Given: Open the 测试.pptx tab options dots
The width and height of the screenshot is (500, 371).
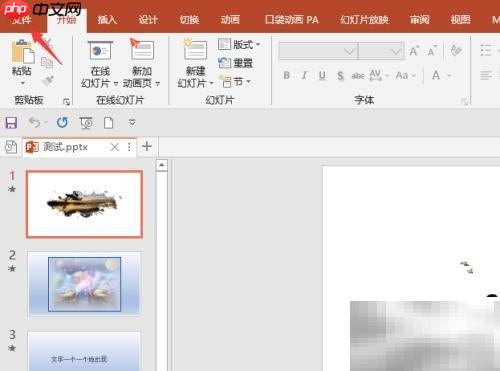Looking at the screenshot, I should (129, 147).
